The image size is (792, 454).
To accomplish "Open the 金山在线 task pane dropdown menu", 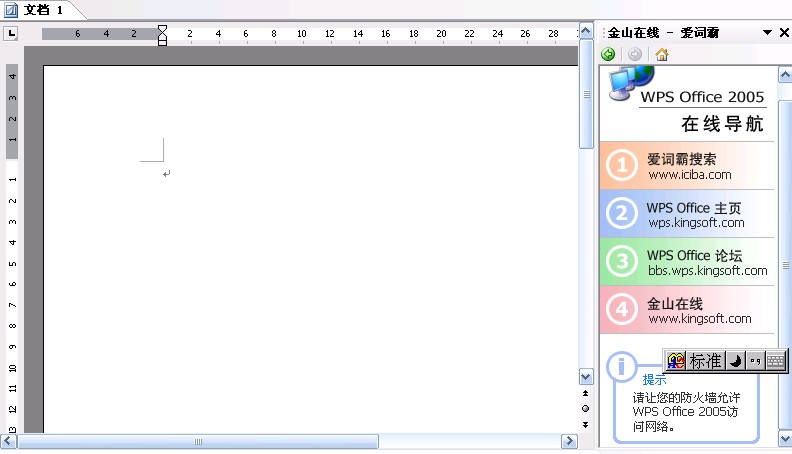I will [767, 33].
